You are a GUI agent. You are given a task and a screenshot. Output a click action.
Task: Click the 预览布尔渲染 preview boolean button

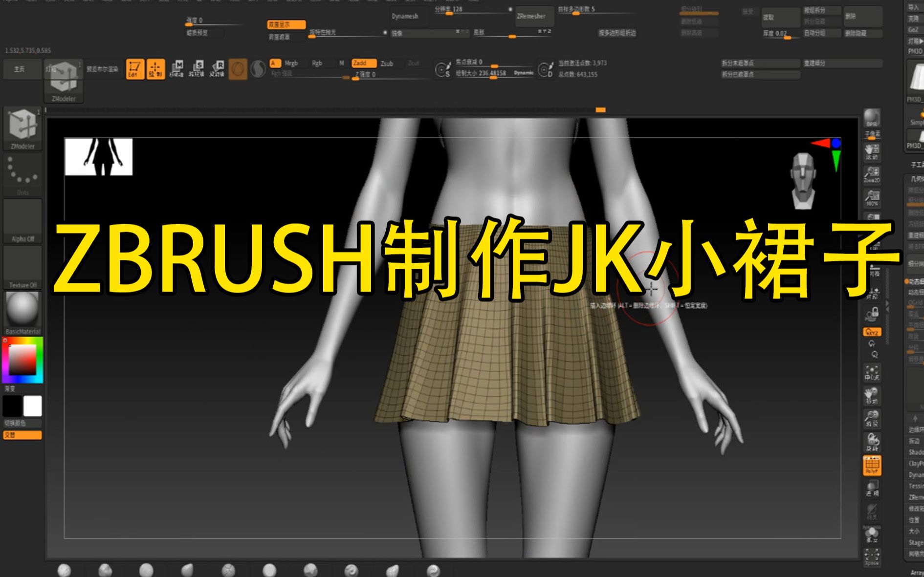[103, 69]
